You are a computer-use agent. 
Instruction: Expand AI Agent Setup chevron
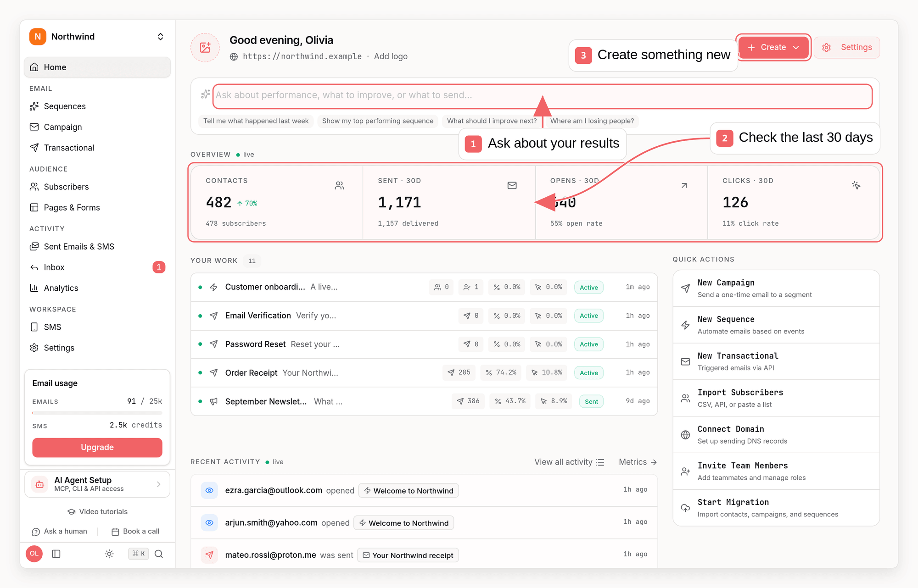(158, 484)
